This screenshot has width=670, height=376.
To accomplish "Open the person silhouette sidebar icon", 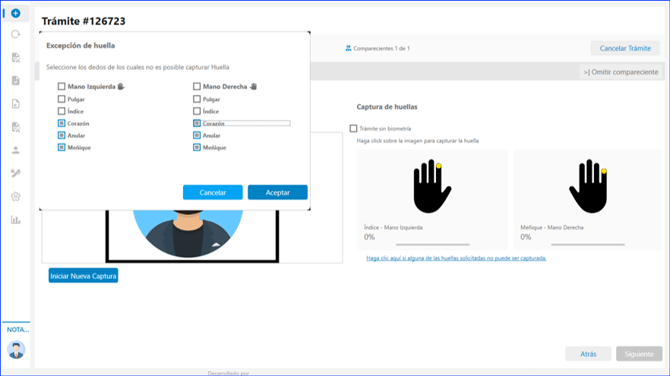I will (16, 150).
